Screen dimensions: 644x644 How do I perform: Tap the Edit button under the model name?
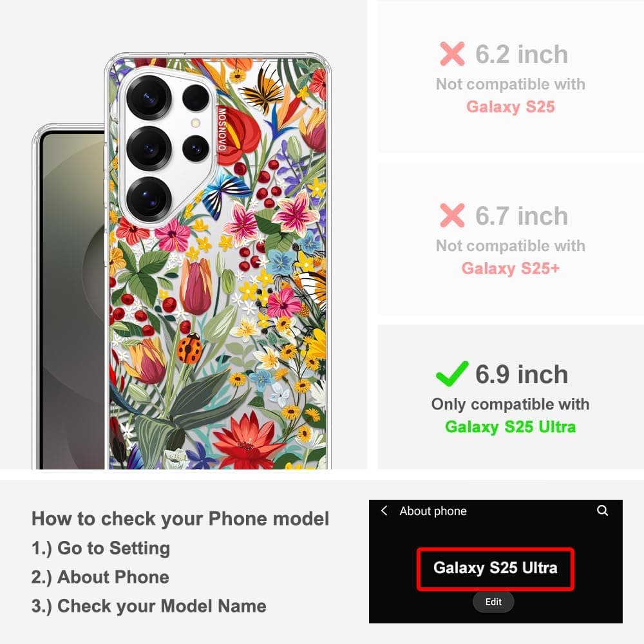coord(493,601)
